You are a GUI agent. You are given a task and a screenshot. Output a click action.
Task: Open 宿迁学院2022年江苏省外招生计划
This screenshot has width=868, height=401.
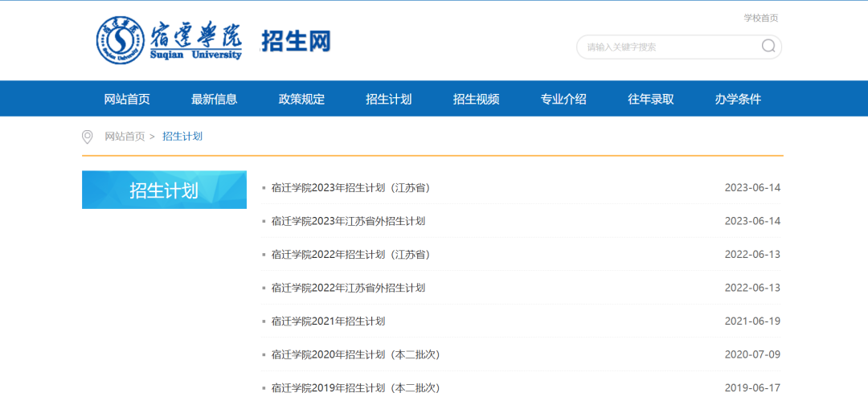[348, 288]
